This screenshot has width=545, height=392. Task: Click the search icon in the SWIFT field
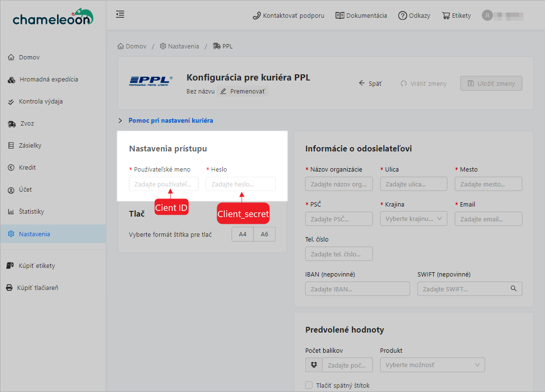513,288
